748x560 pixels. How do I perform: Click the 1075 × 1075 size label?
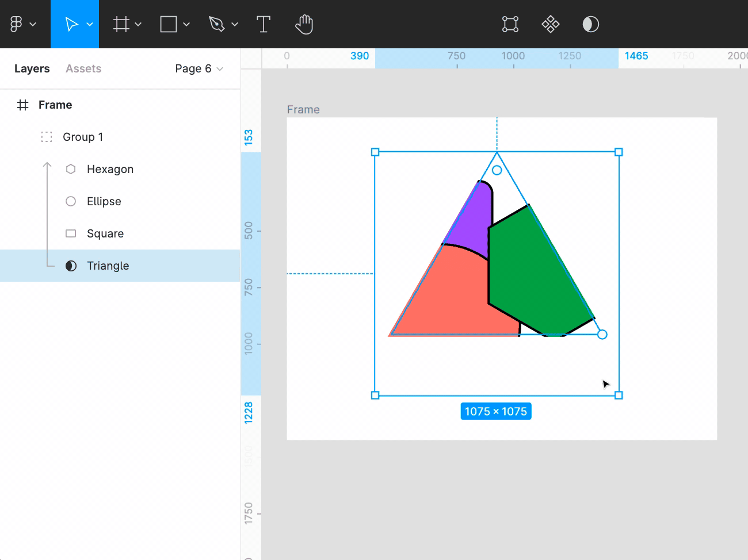coord(496,411)
